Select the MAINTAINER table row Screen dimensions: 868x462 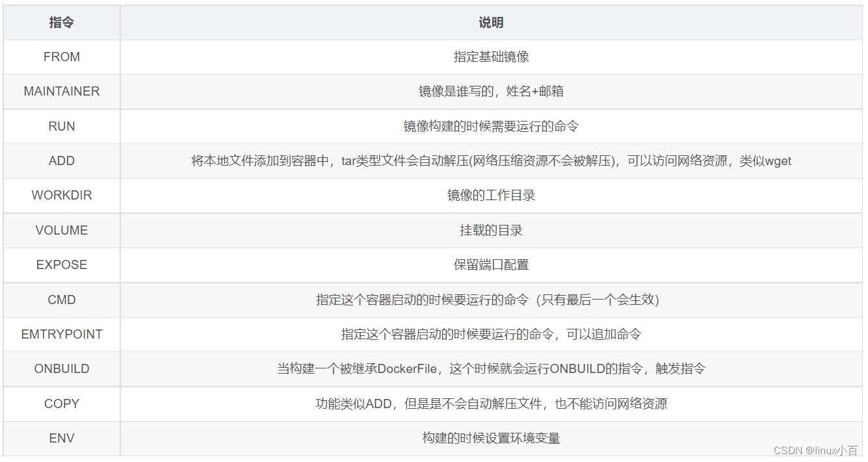coord(62,92)
